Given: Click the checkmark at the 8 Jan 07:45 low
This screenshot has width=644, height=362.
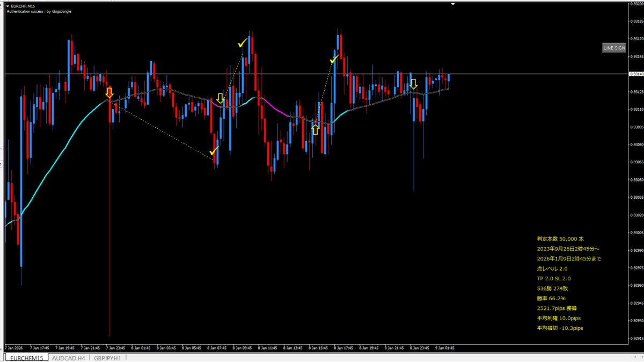Looking at the screenshot, I should click(x=214, y=151).
